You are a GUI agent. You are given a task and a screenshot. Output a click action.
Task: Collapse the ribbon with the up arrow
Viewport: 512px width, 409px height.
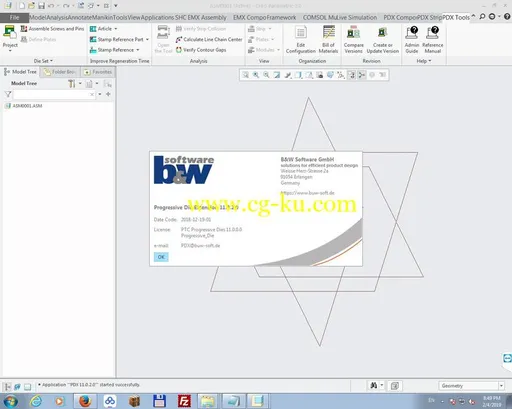tap(473, 16)
